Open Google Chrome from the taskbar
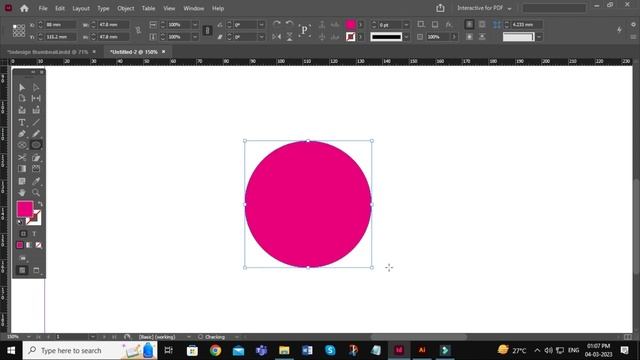Image resolution: width=640 pixels, height=360 pixels. 216,350
